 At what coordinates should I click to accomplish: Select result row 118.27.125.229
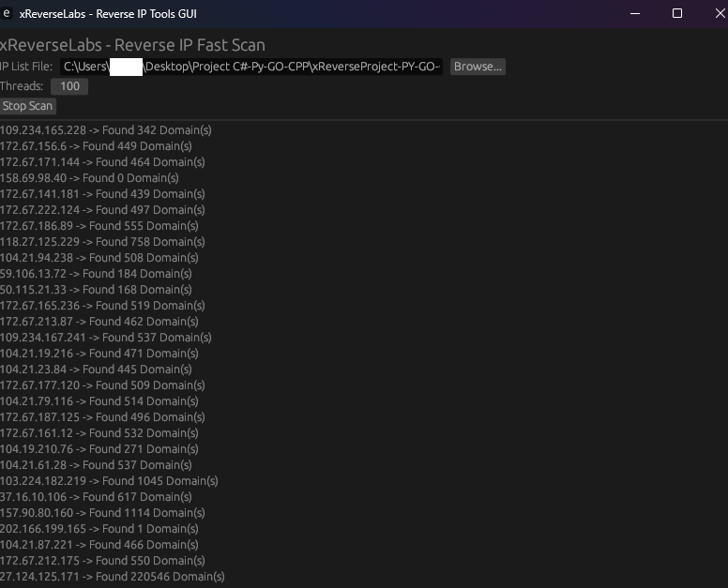click(x=102, y=242)
